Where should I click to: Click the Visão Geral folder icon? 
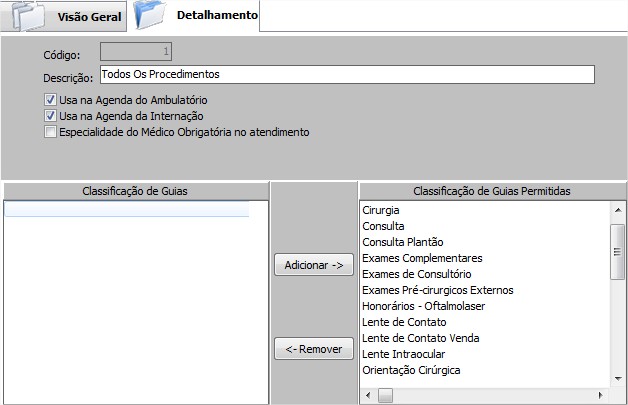[x=27, y=16]
